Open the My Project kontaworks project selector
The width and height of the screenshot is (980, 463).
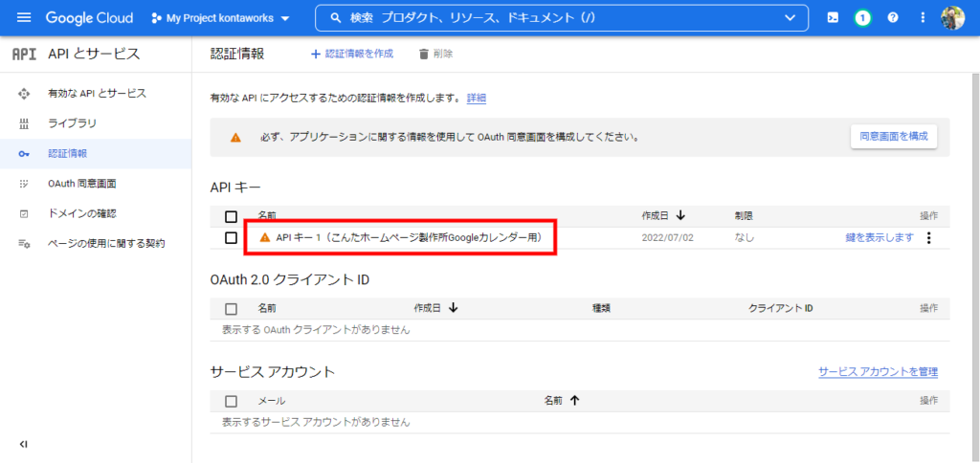tap(221, 18)
